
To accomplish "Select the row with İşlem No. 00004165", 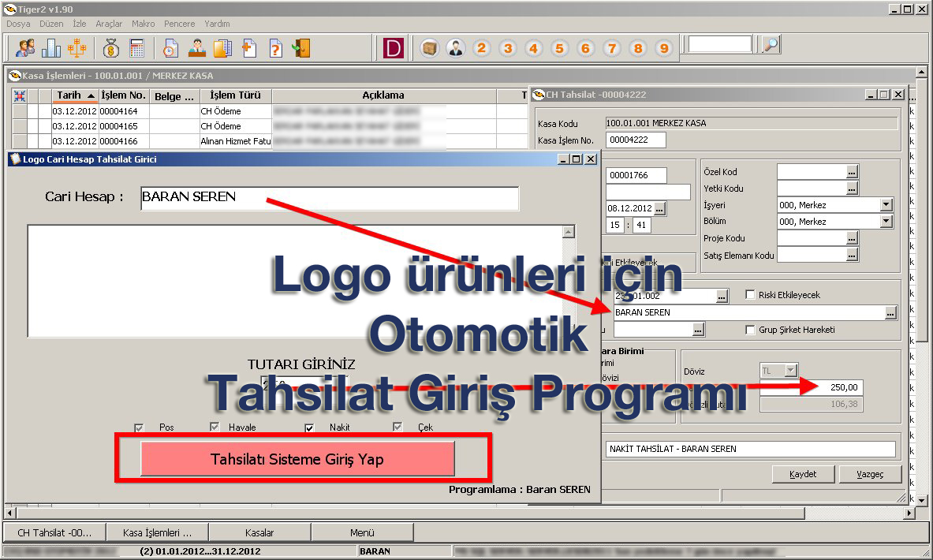I will [x=270, y=126].
